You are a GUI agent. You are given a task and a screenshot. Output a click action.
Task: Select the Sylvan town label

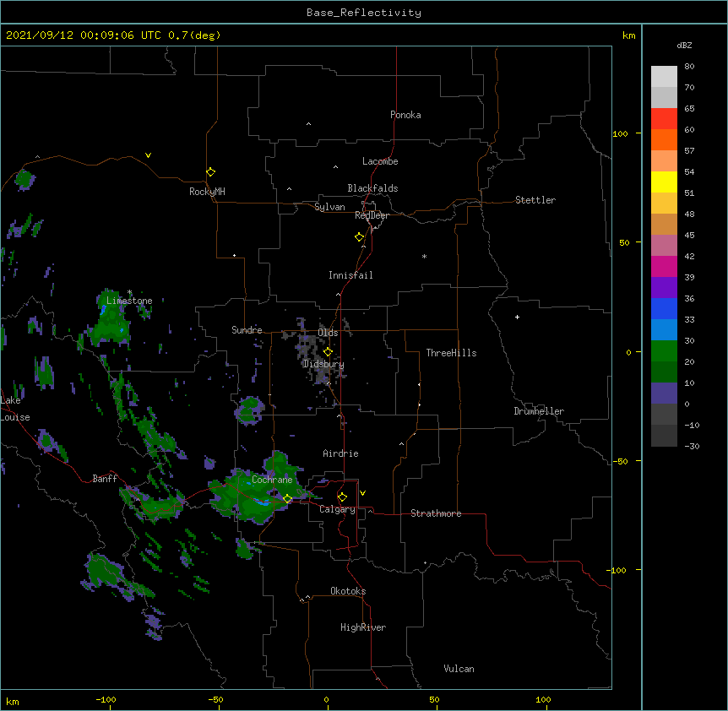point(329,207)
